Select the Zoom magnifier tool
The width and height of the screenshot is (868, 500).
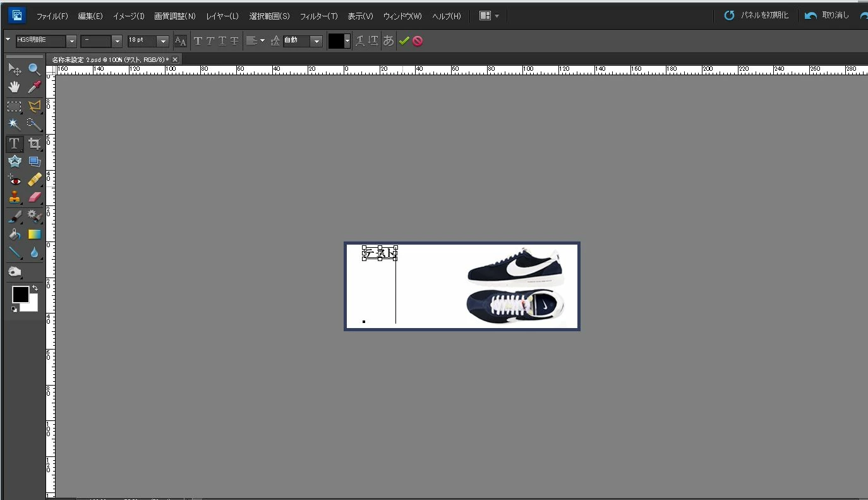click(34, 70)
